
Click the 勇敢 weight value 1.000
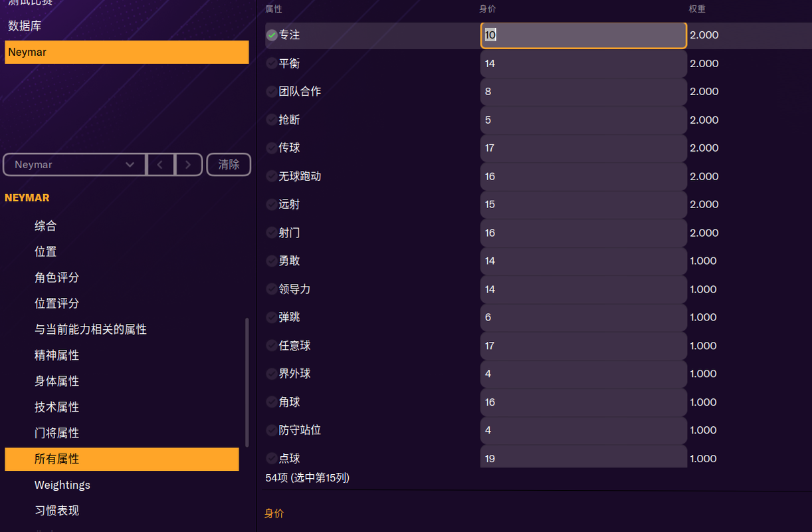(703, 261)
